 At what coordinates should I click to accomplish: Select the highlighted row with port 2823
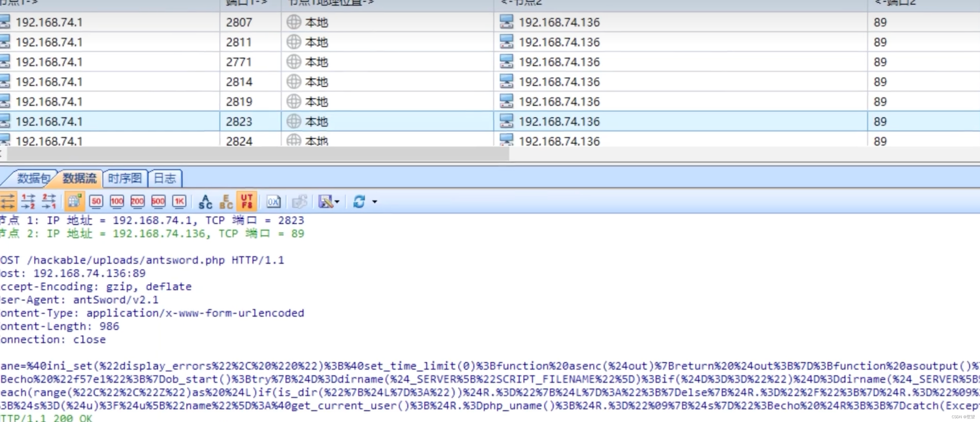490,121
